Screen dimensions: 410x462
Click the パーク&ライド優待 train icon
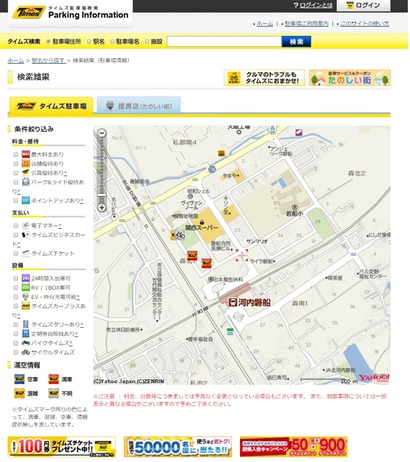click(26, 182)
